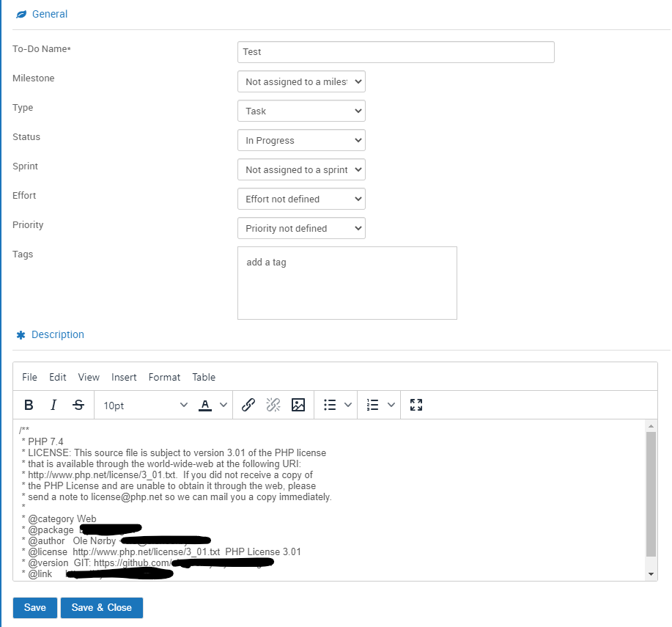Insert a hyperlink in the description

[x=248, y=404]
